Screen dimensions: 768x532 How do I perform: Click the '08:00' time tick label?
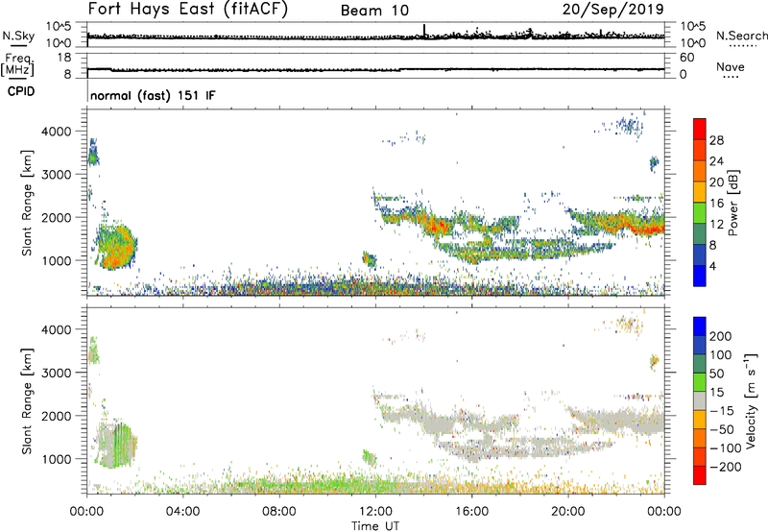pos(279,512)
